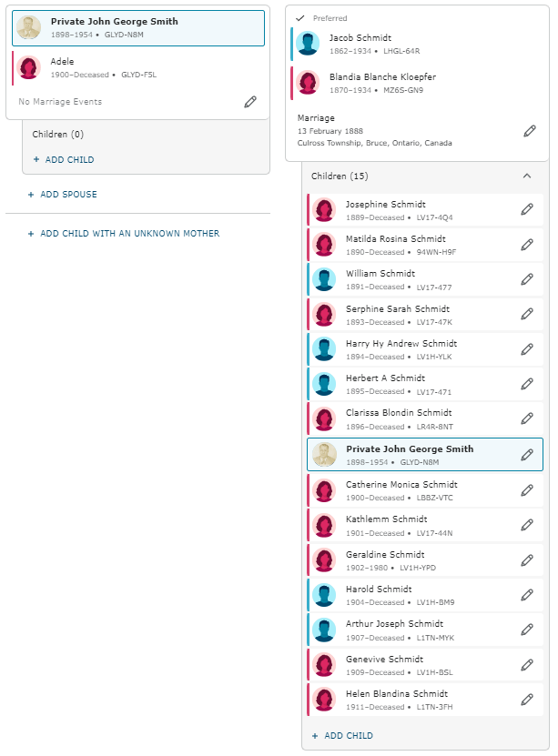Edit Harry Hy Andrew Schmidt's entry
The image size is (558, 756).
coord(526,349)
